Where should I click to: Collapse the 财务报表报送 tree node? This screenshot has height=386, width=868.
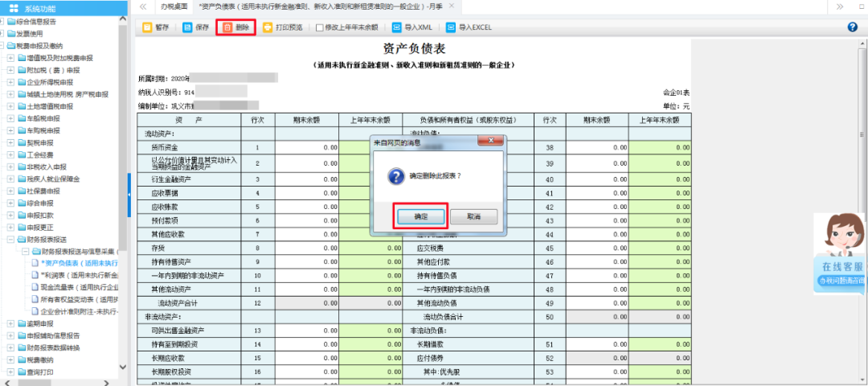pos(10,240)
